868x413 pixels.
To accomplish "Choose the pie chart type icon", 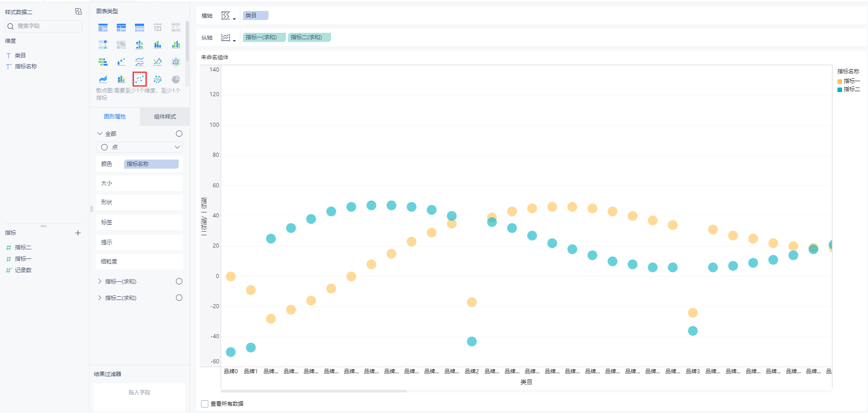I will pyautogui.click(x=176, y=79).
